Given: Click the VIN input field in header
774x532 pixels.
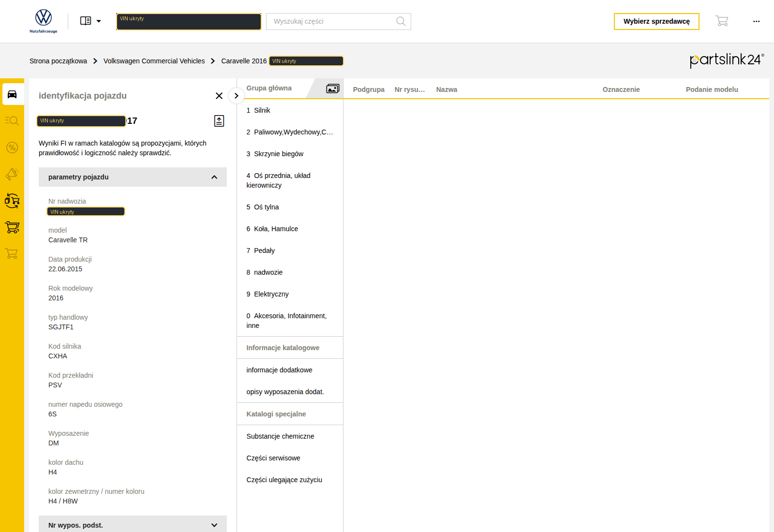Looking at the screenshot, I should 189,21.
